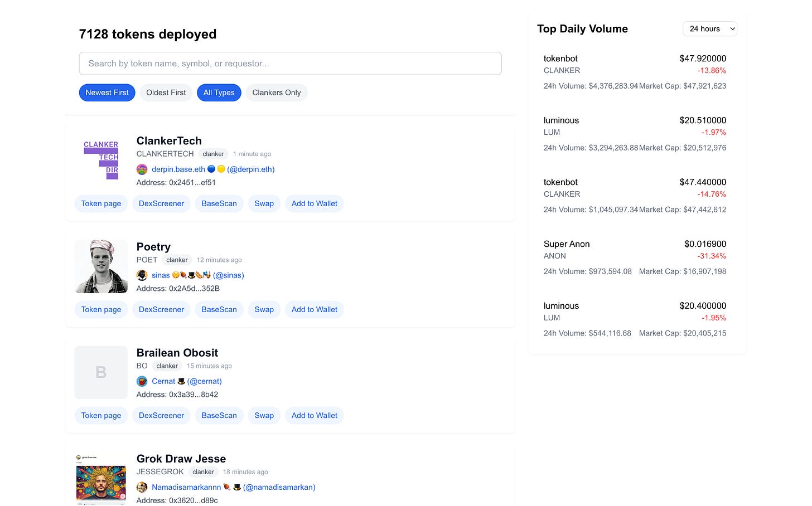The width and height of the screenshot is (812, 506).
Task: Open Token page for ClankerTech
Action: (x=101, y=203)
